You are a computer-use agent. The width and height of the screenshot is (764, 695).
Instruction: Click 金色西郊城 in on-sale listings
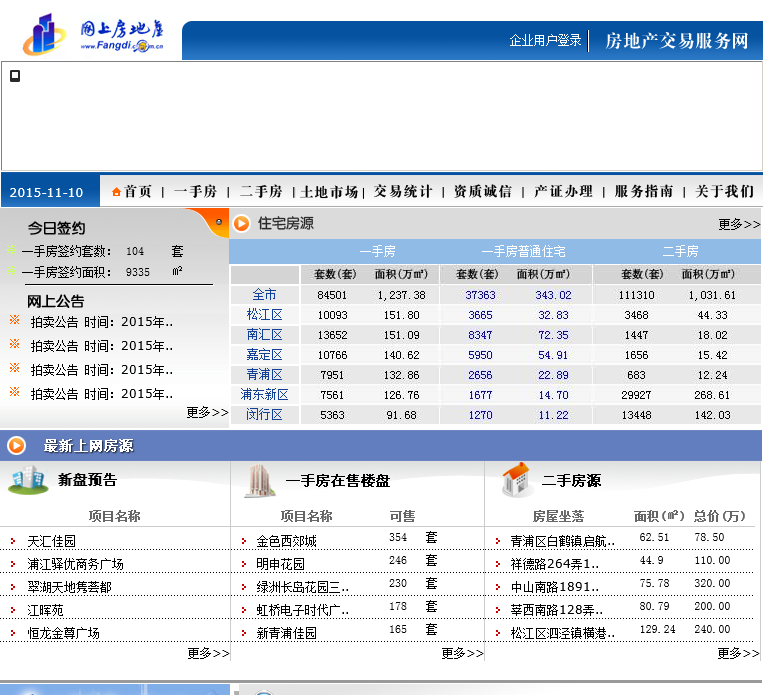click(x=286, y=541)
